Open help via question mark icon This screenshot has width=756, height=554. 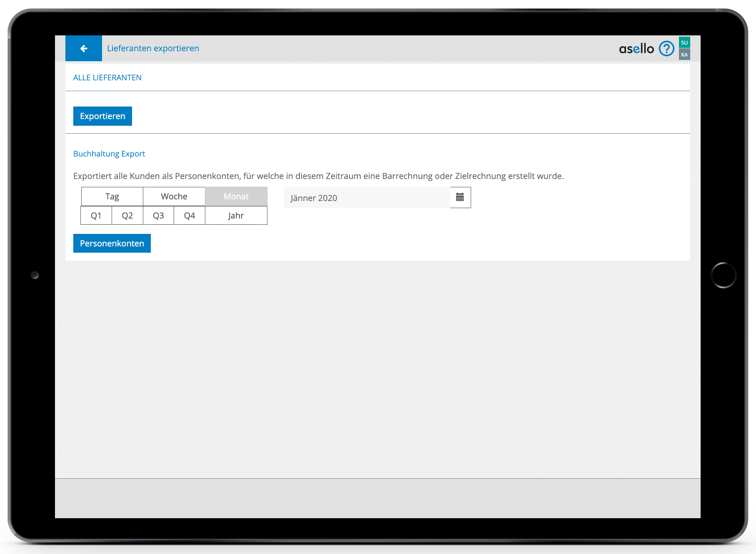point(666,49)
